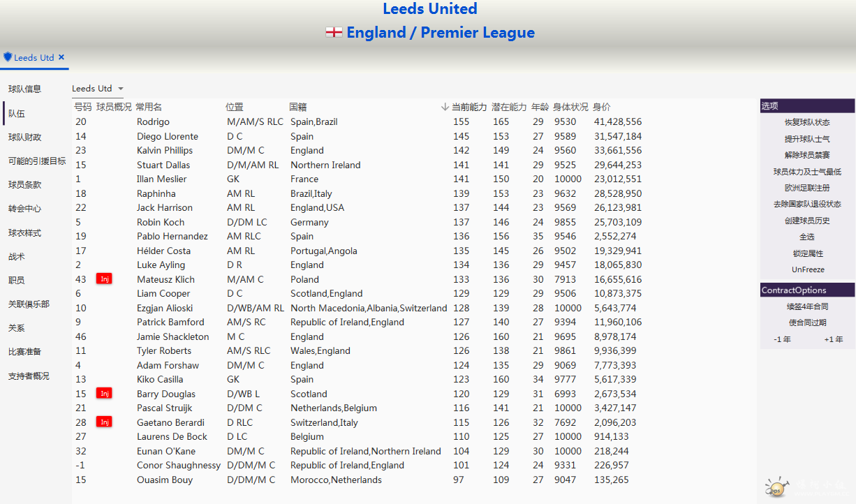Open the Leeds Utd dropdown arrow

(x=121, y=89)
